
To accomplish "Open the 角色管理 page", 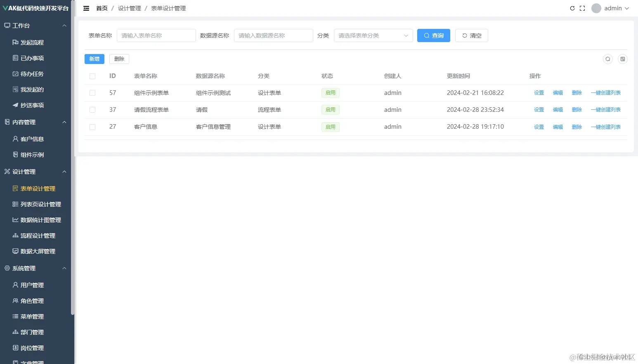I will (x=32, y=300).
